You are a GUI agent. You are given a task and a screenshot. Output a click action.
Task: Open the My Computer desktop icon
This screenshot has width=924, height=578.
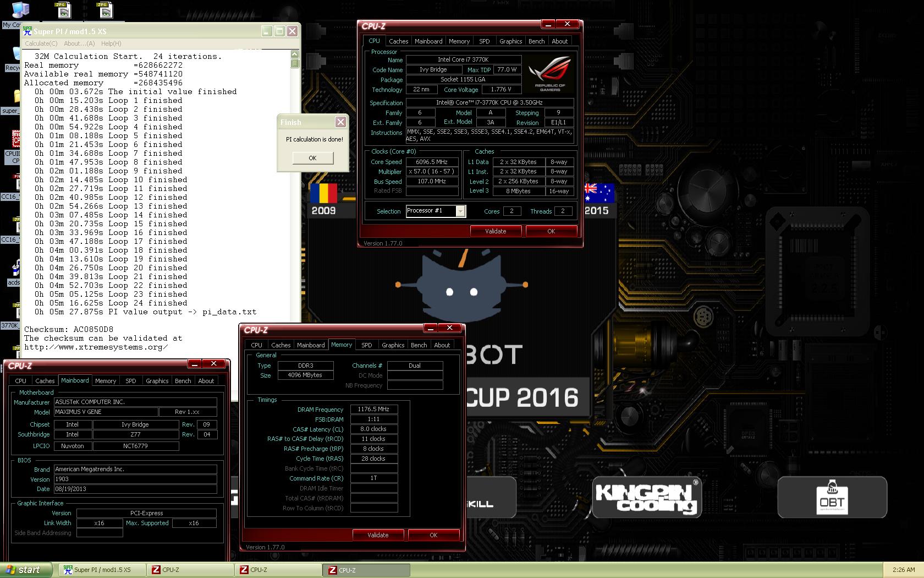click(x=20, y=11)
